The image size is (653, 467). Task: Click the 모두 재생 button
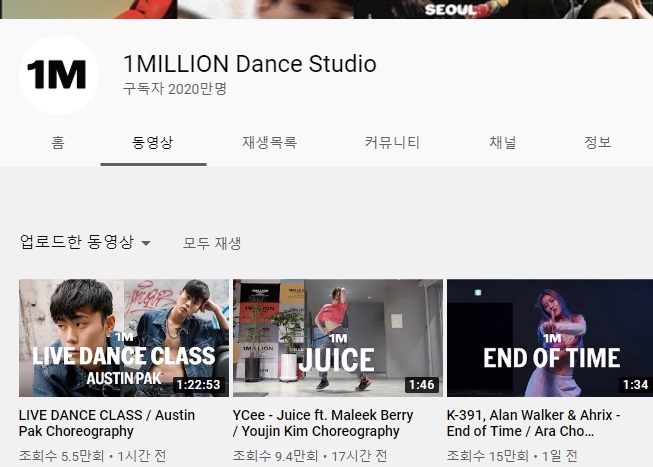[x=212, y=243]
